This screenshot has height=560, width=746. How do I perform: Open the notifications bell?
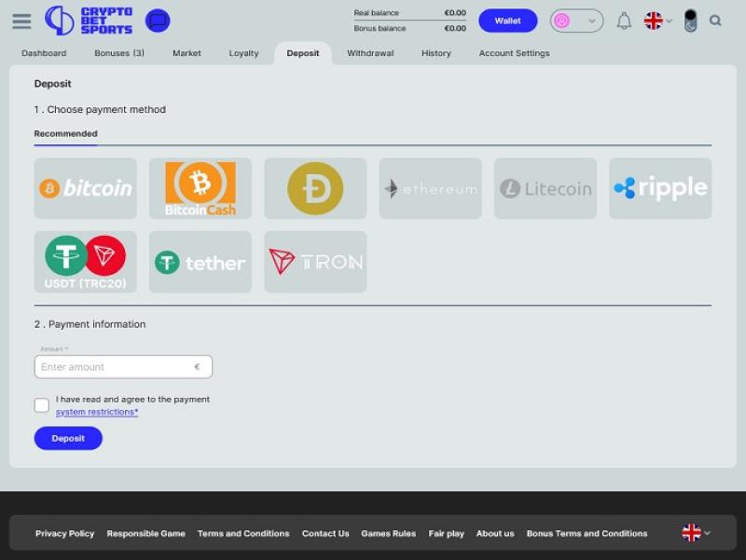tap(624, 20)
